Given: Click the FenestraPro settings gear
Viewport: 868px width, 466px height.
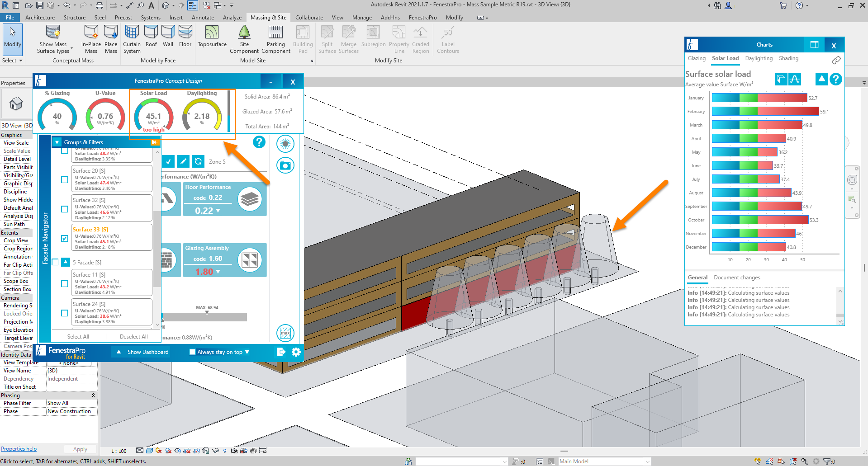Looking at the screenshot, I should [x=296, y=352].
